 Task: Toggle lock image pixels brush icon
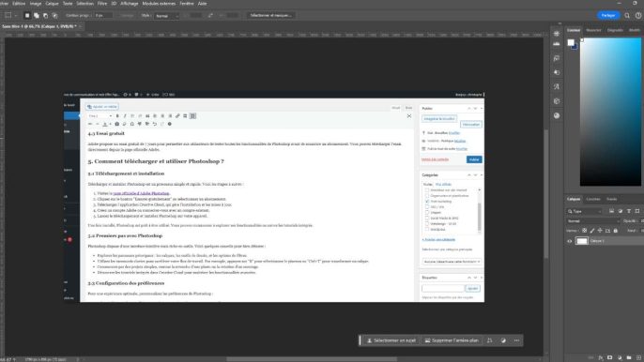point(592,231)
